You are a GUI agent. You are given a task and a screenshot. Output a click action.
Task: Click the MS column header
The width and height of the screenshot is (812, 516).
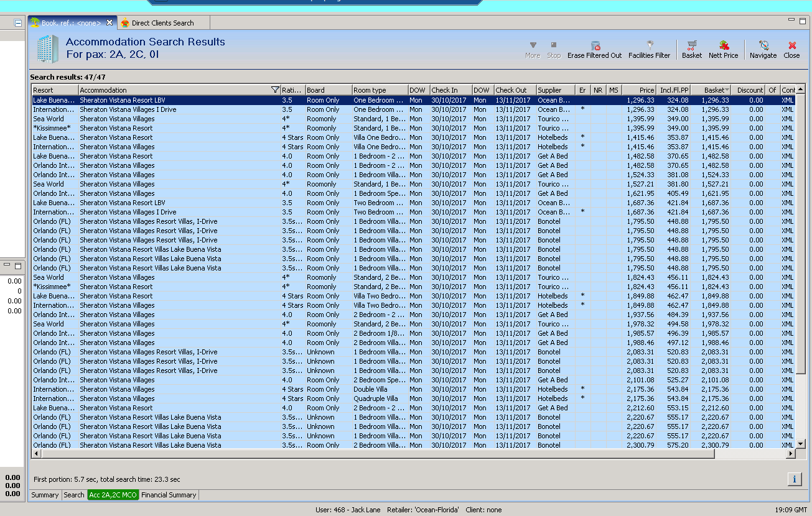pyautogui.click(x=614, y=90)
